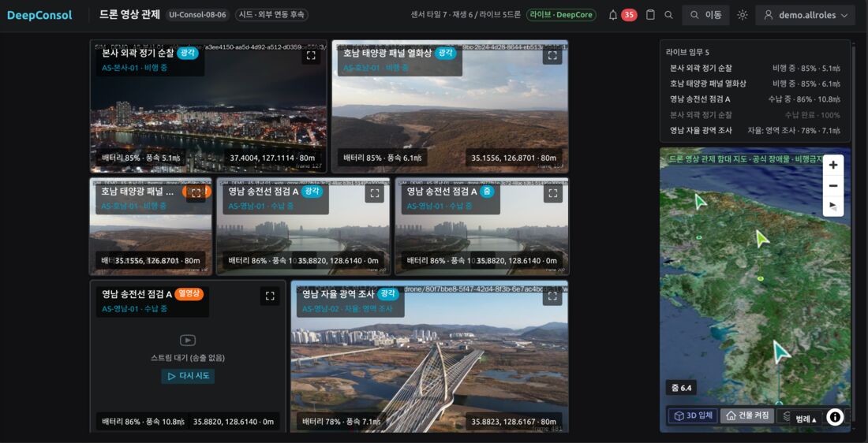
Task: Open the map info attribution icon
Action: (835, 417)
